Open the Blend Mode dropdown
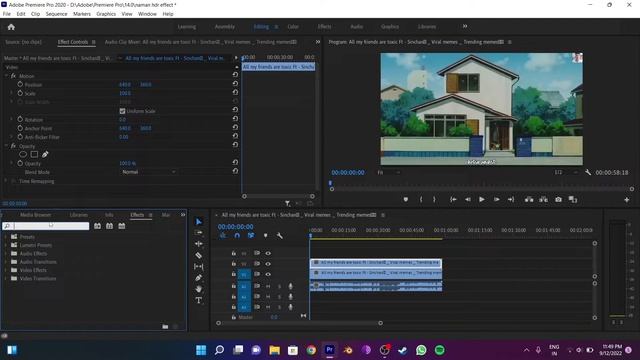This screenshot has height=360, width=640. tap(148, 172)
